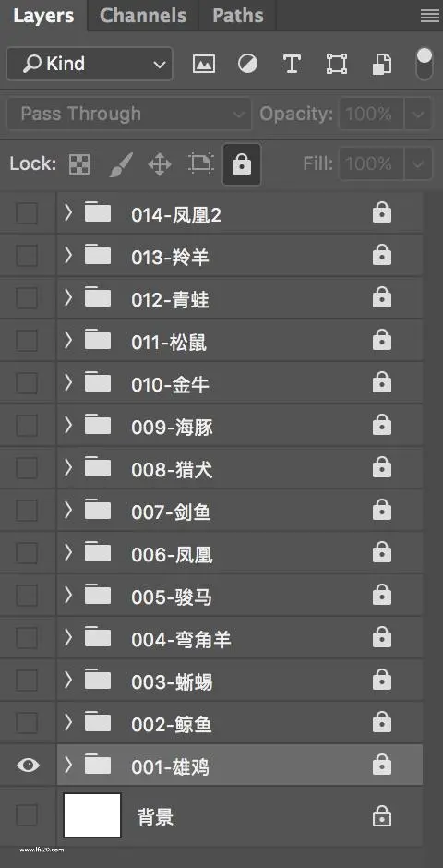
Task: Filter for shape layers icon
Action: click(336, 65)
